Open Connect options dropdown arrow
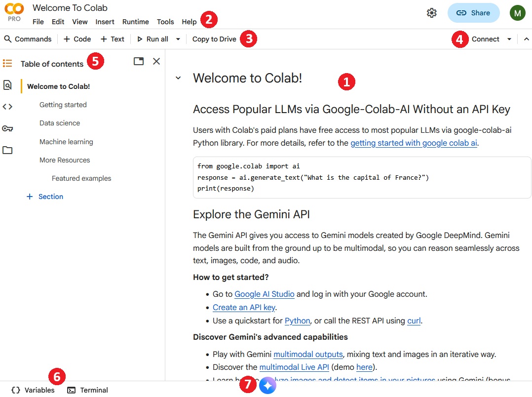The width and height of the screenshot is (532, 397). tap(509, 39)
